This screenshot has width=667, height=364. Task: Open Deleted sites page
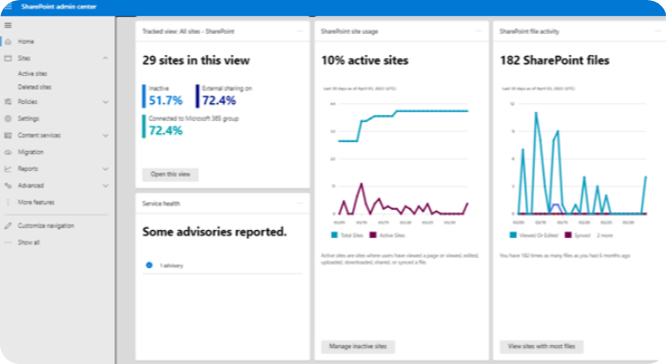pos(34,87)
